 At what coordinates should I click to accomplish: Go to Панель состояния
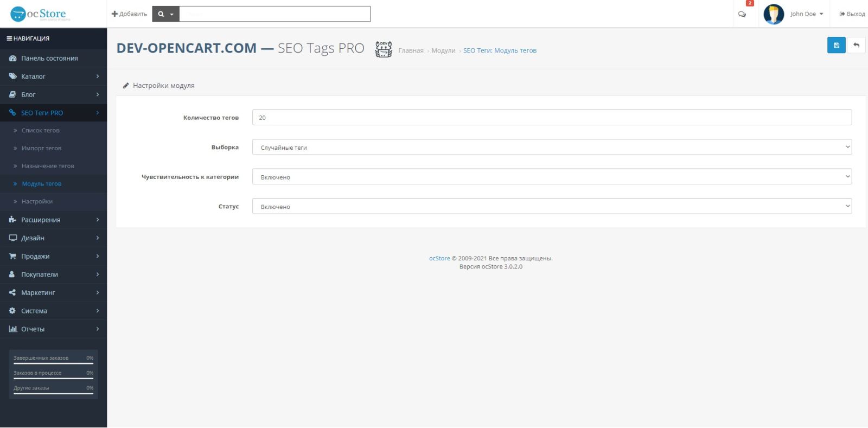(53, 58)
